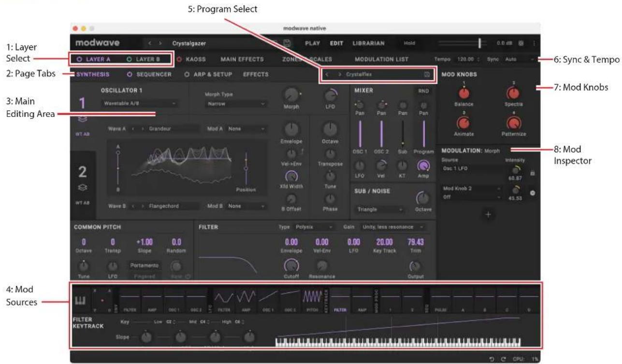Switch to PLAY mode
622x364 pixels.
pyautogui.click(x=312, y=44)
